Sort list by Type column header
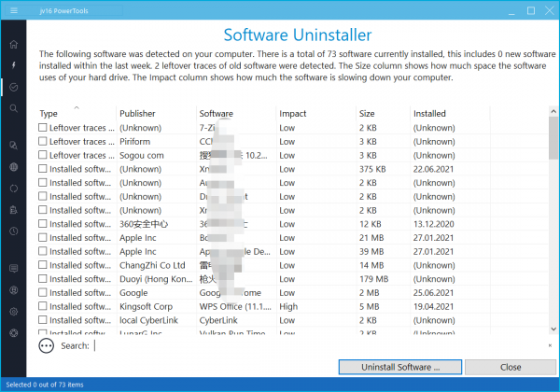The image size is (560, 392). tap(77, 114)
